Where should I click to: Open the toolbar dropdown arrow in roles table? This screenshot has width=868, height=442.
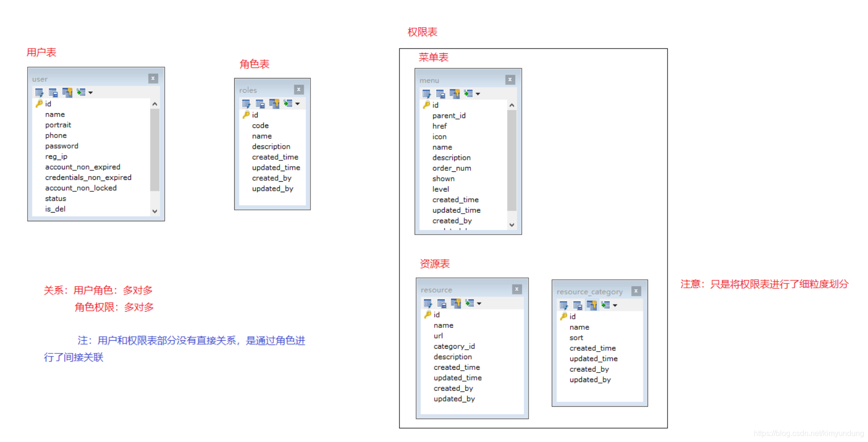coord(298,104)
